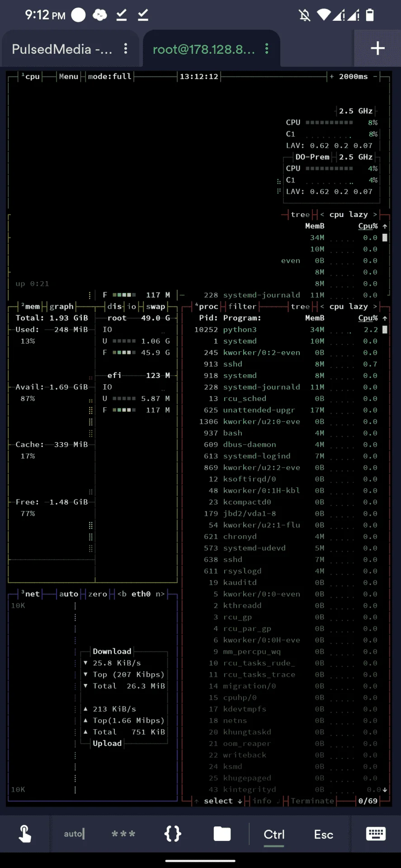Toggle the cpu box label
The image size is (401, 868).
(x=31, y=77)
